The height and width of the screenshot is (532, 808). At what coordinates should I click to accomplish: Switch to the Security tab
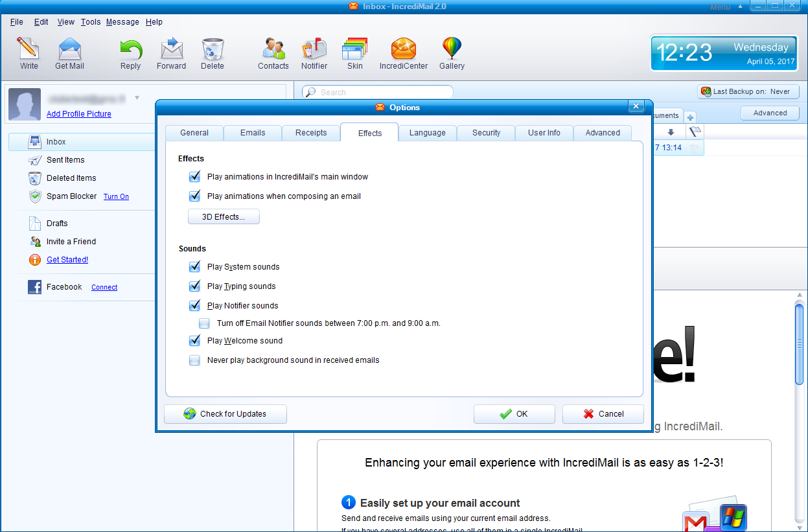point(486,133)
